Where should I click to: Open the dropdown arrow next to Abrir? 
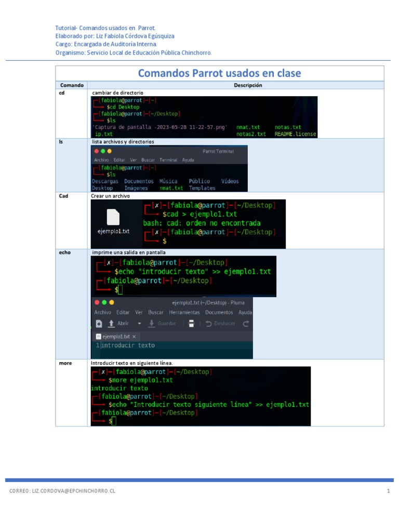139,324
